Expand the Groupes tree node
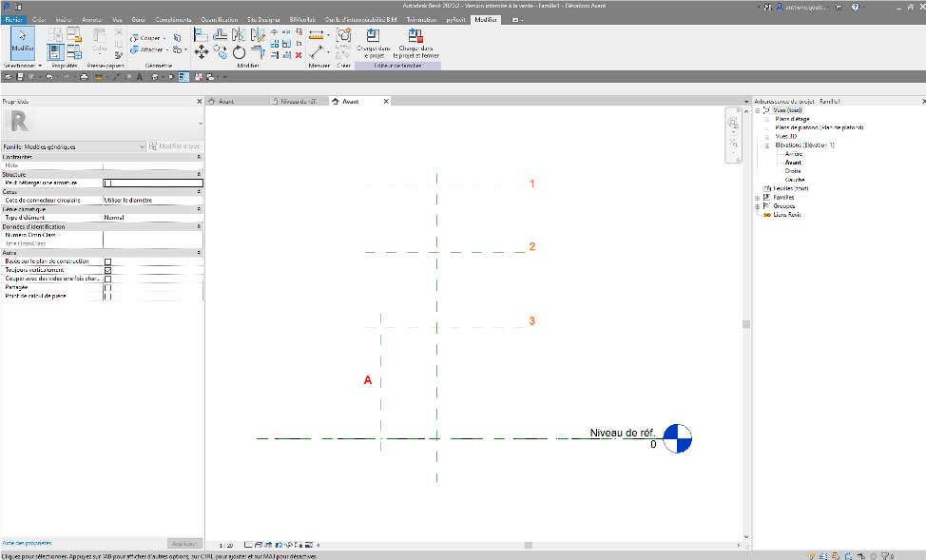 coord(758,205)
